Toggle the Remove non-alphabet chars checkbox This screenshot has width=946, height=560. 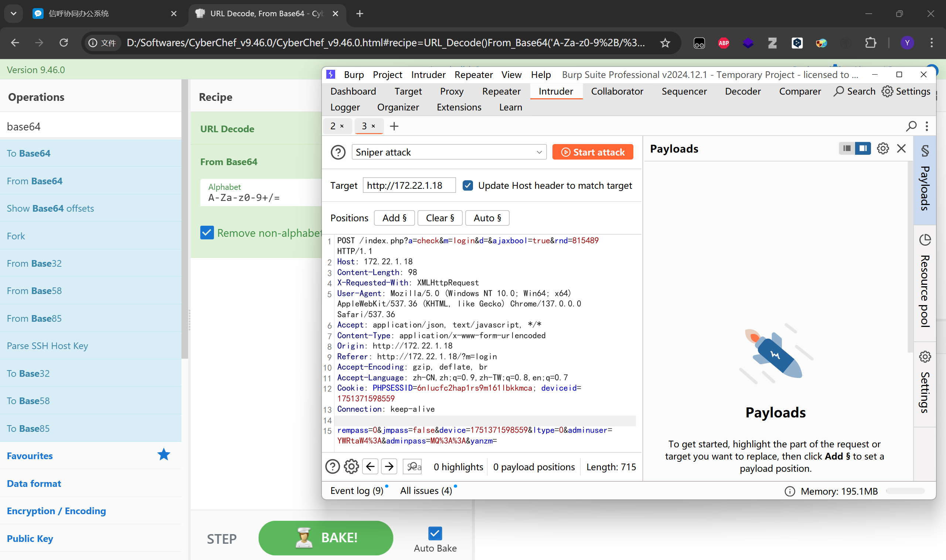click(207, 233)
